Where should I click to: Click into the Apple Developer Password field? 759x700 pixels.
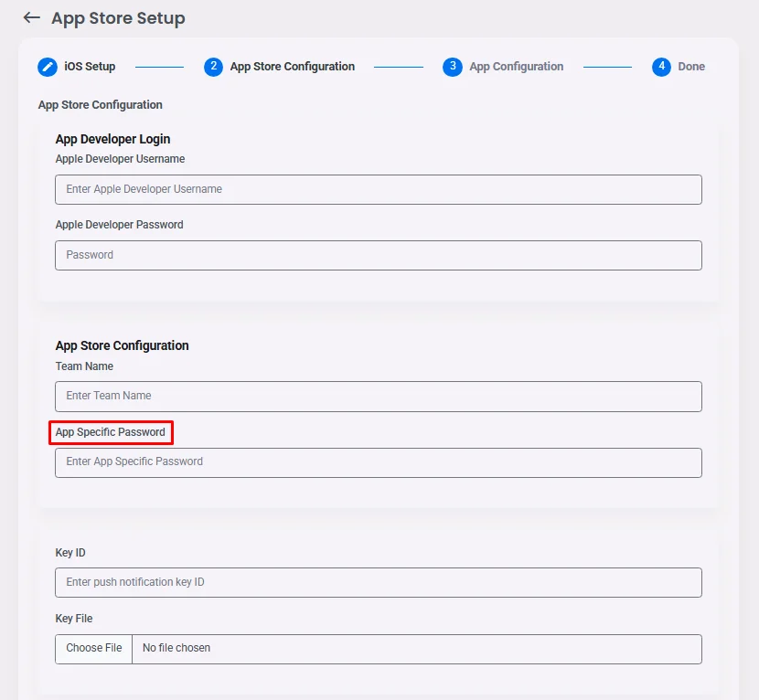click(378, 255)
